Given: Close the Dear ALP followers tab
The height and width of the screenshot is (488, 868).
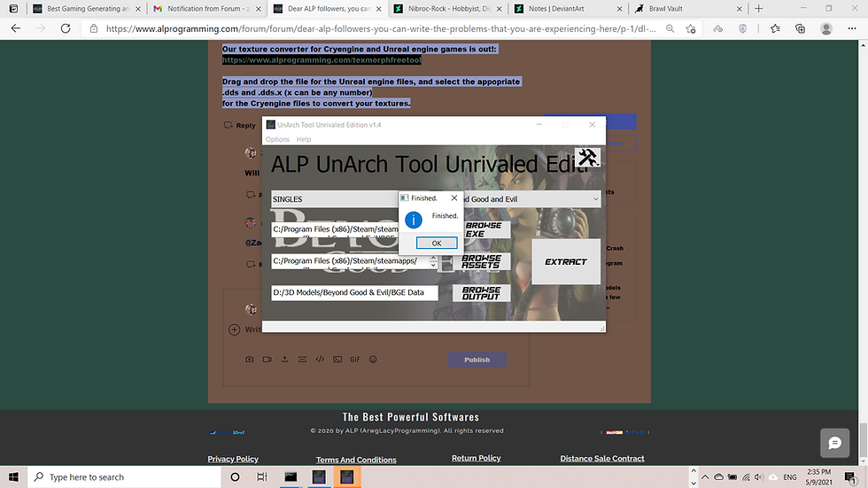Looking at the screenshot, I should (379, 9).
